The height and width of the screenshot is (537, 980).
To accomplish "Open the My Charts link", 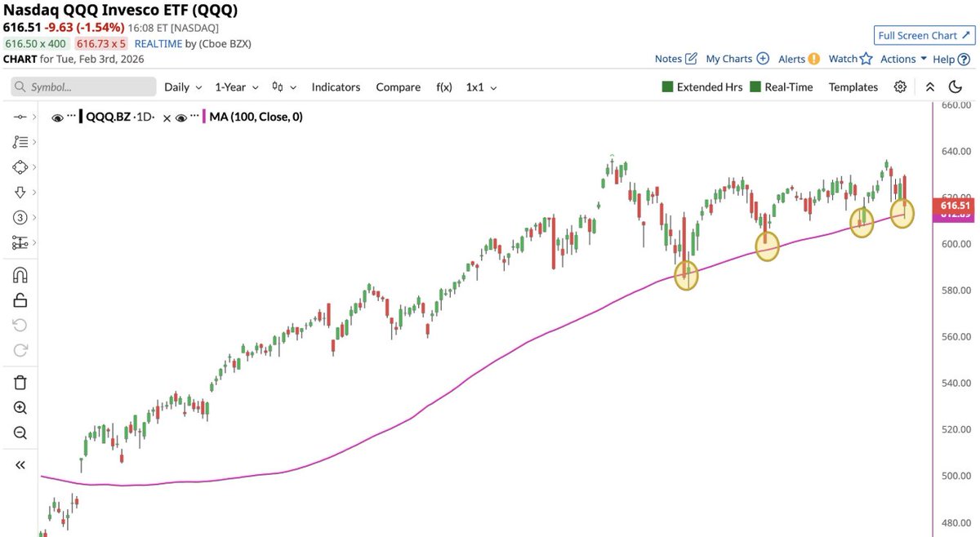I will 728,59.
